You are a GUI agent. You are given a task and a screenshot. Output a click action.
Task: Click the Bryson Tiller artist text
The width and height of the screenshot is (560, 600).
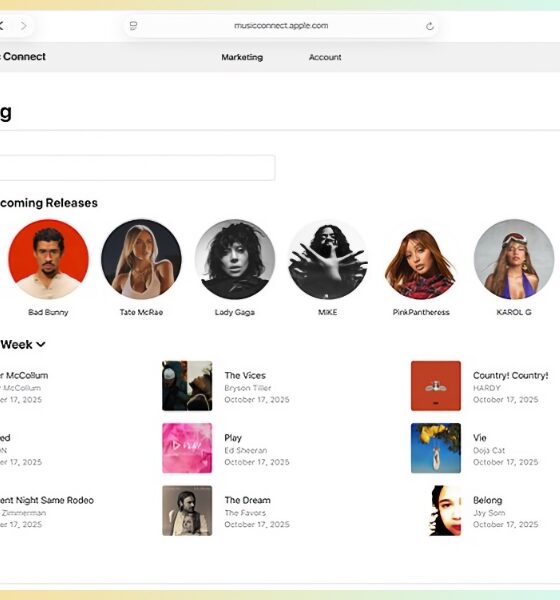click(248, 388)
